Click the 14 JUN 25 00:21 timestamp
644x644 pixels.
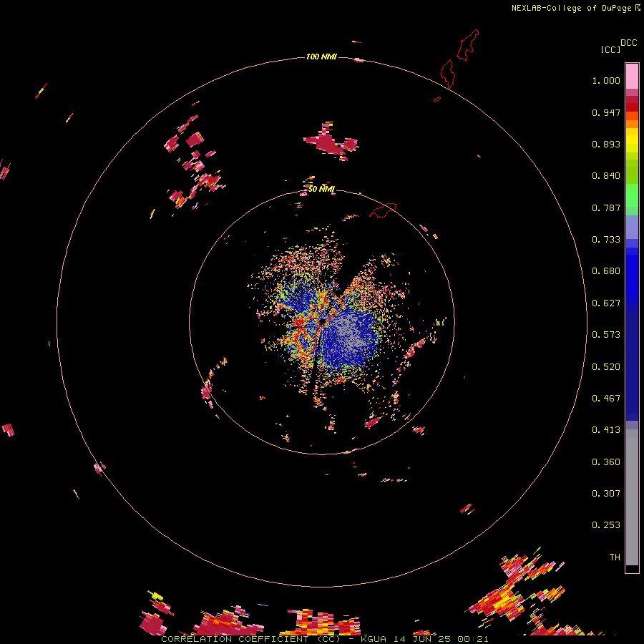pos(441,639)
